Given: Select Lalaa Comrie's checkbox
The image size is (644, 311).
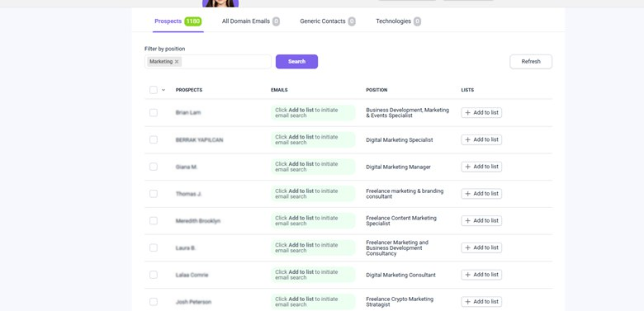Looking at the screenshot, I should (x=154, y=275).
